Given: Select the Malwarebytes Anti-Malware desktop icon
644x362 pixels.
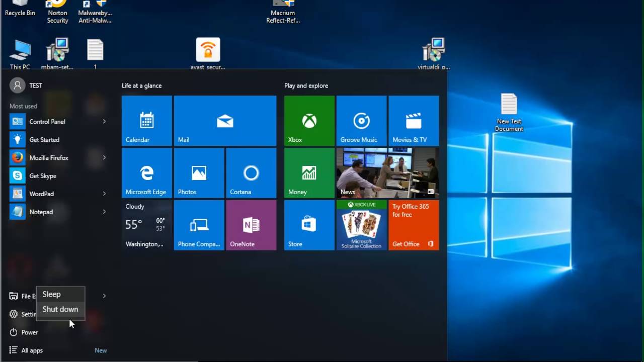Looking at the screenshot, I should tap(95, 12).
